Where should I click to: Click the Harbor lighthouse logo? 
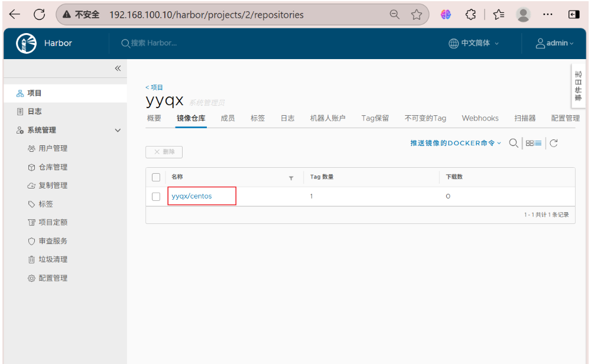[x=27, y=43]
